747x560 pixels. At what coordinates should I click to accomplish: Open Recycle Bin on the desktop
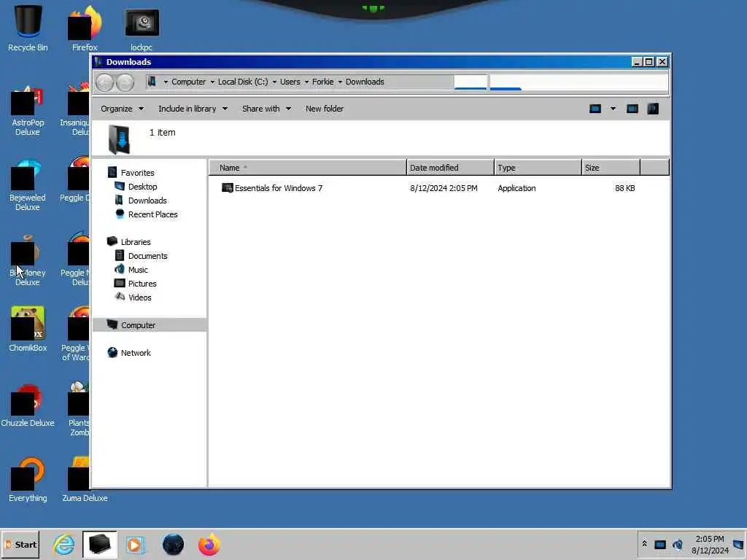[x=28, y=28]
